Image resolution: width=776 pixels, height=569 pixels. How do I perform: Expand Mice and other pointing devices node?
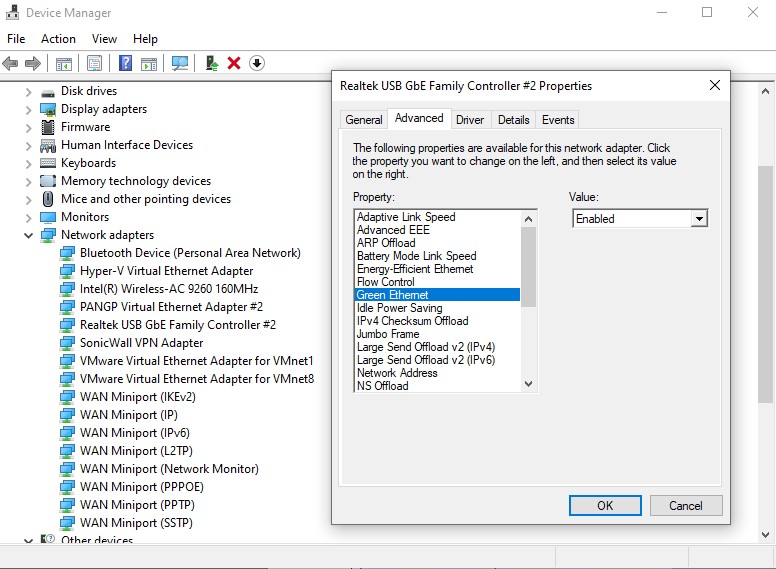(x=29, y=200)
